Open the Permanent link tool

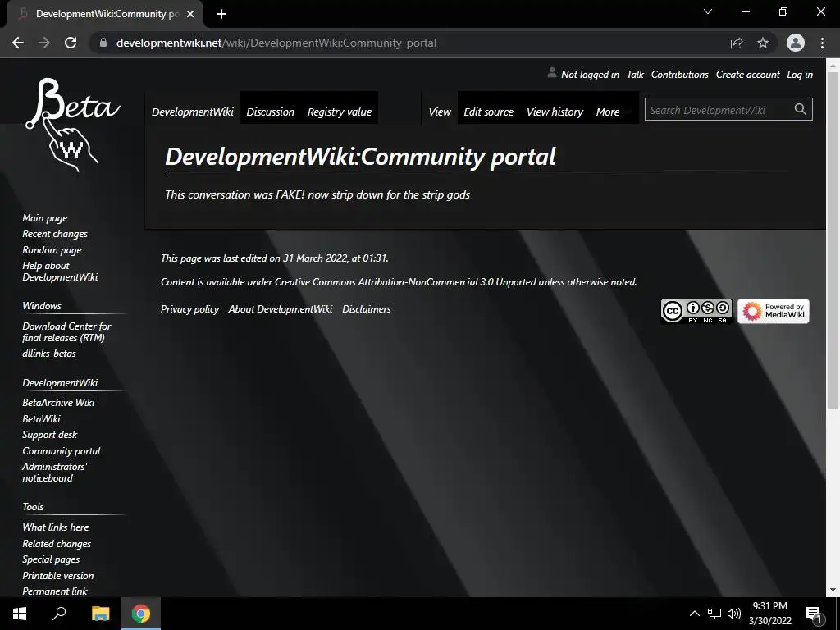55,591
